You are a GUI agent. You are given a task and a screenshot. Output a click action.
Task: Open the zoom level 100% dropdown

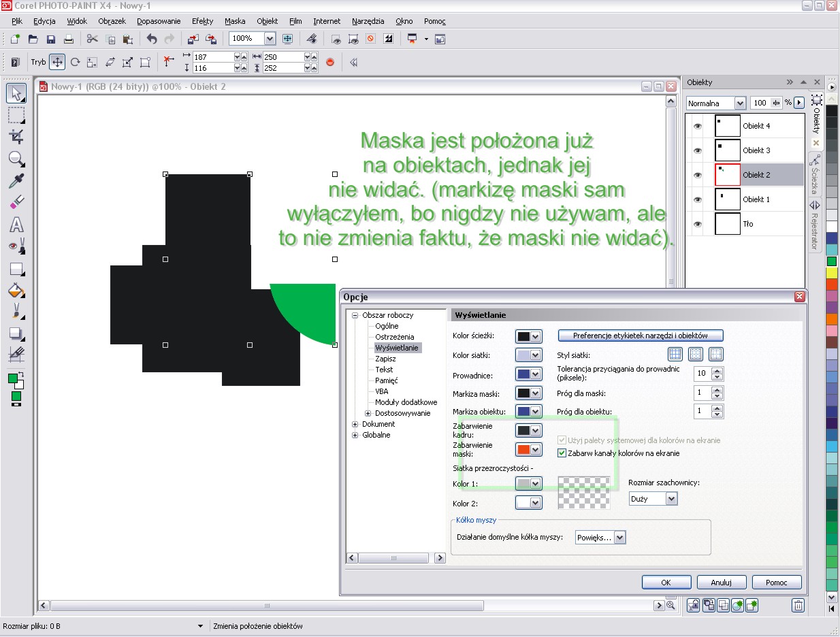coord(270,39)
